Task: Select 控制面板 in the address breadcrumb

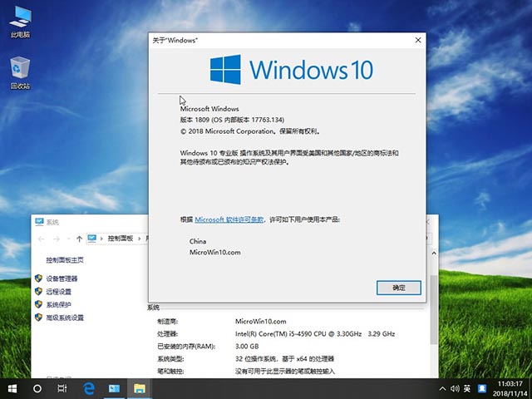Action: click(121, 239)
